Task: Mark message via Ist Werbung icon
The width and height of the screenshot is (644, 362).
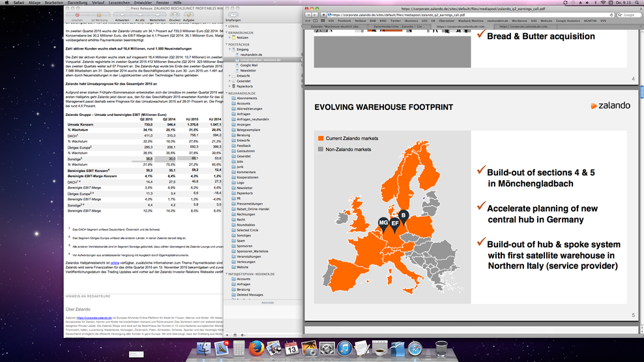Action: pos(99,15)
